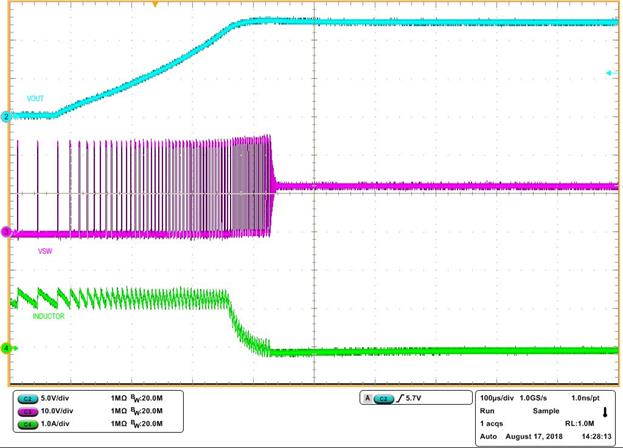Click the VOUT waveform label
623x448 pixels.
pos(36,98)
